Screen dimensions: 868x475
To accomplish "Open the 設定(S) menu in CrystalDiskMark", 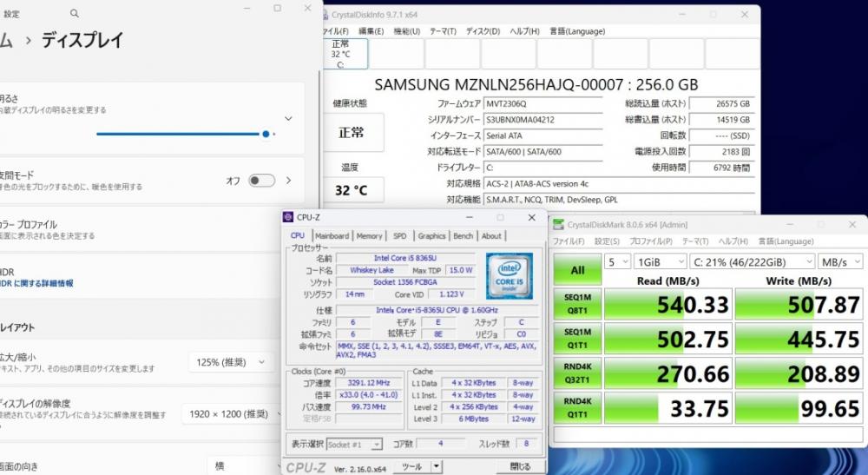I will 607,241.
